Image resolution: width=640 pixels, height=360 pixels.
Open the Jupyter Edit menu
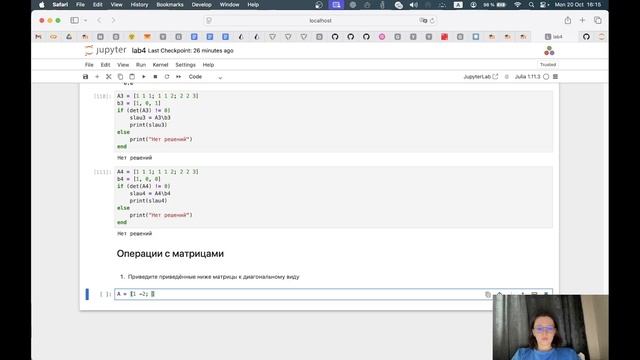coord(105,65)
